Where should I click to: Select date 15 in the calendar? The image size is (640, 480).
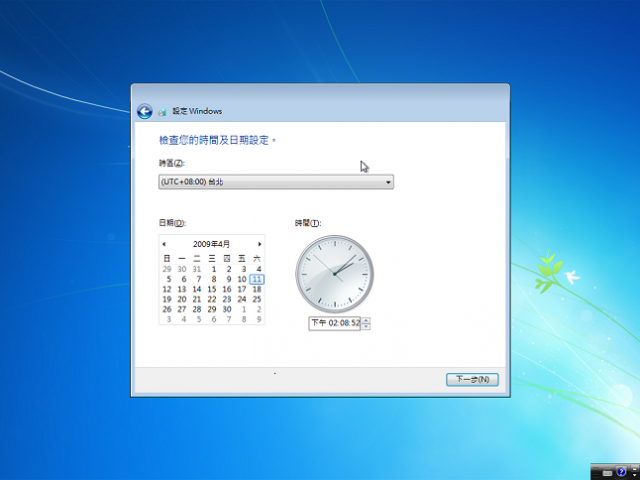pyautogui.click(x=212, y=289)
